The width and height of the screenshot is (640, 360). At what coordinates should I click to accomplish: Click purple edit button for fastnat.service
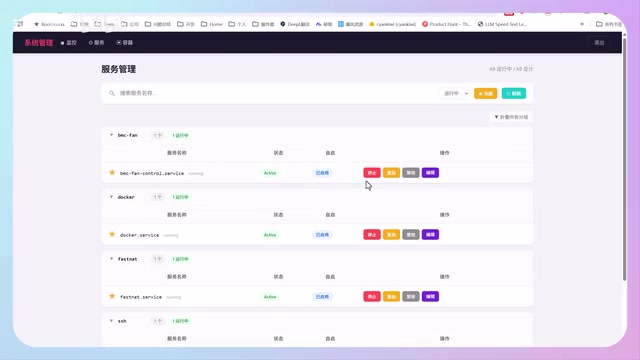tap(430, 296)
